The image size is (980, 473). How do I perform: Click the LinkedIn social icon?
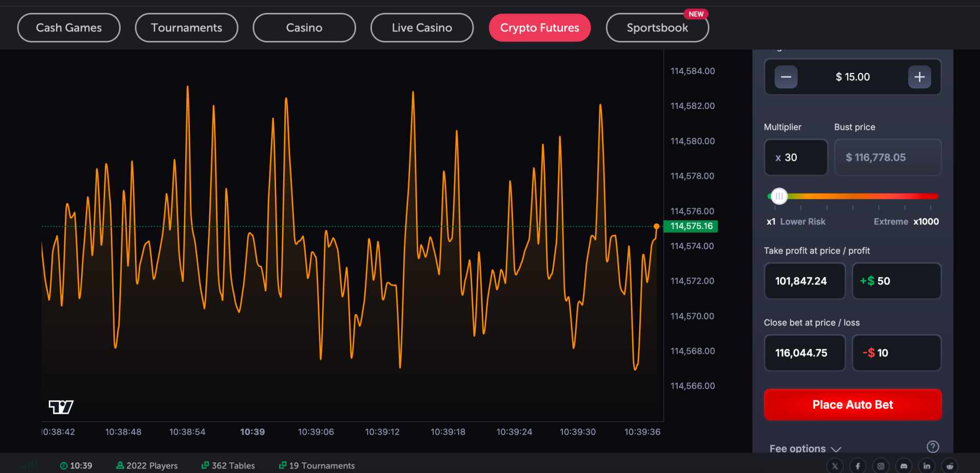(927, 465)
